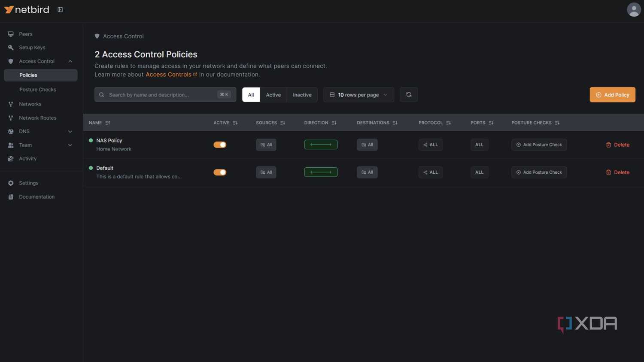Click the search policies field

[165, 95]
